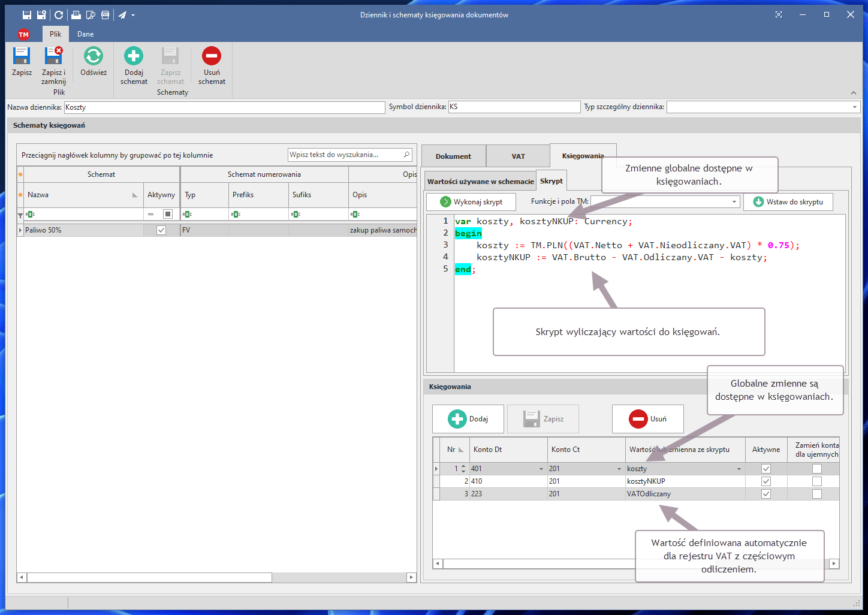Click the TM application logo icon
The height and width of the screenshot is (615, 868).
23,34
